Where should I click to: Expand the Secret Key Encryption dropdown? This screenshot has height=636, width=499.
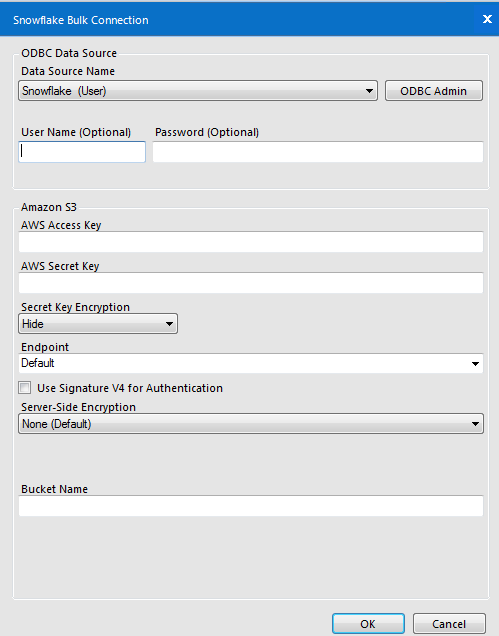click(x=98, y=324)
